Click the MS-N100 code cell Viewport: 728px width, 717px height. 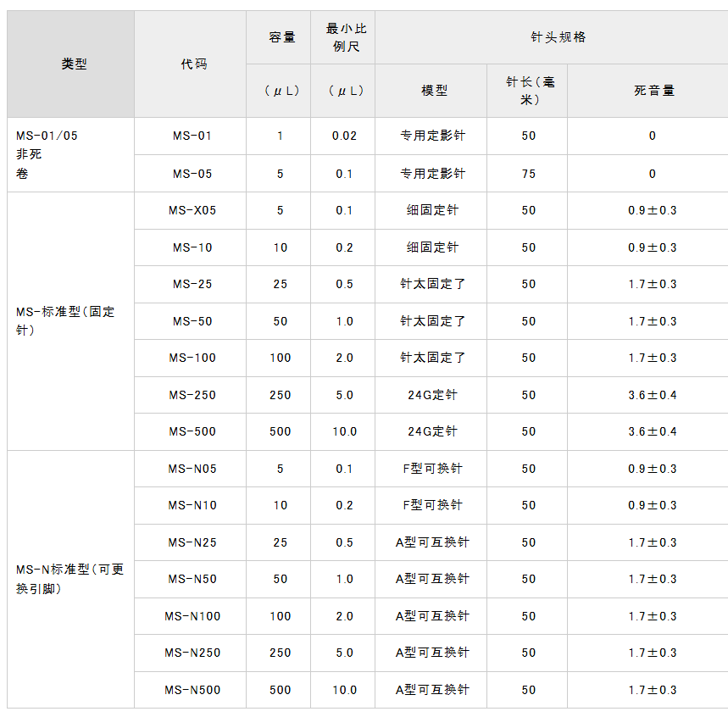click(192, 616)
